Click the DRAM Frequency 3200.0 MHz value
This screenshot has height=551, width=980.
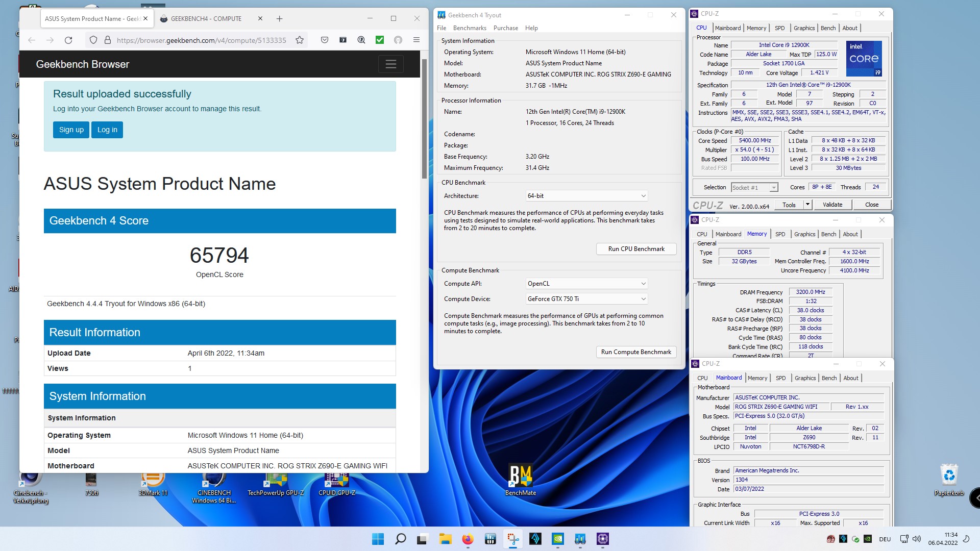[811, 292]
